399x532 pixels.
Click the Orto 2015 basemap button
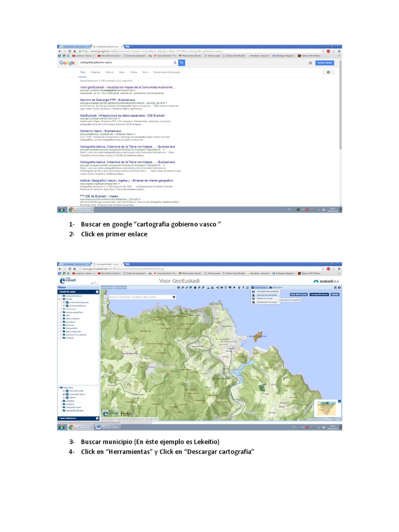pyautogui.click(x=299, y=295)
